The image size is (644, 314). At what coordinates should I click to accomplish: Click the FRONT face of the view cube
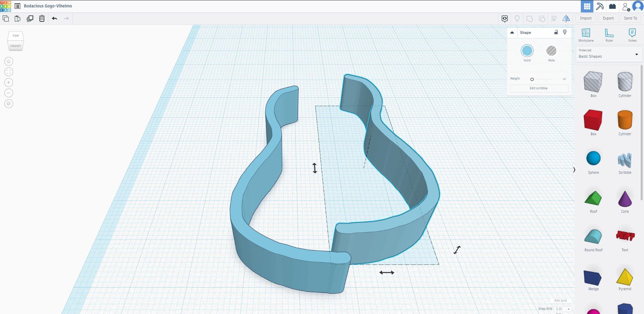[15, 46]
